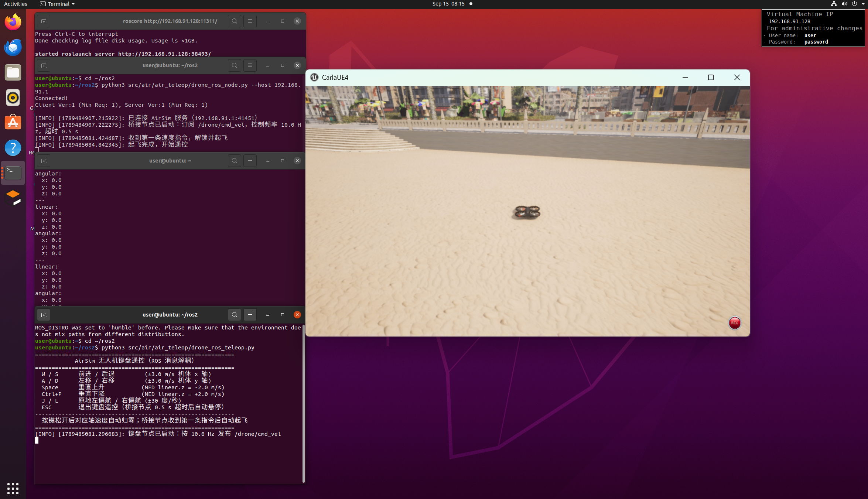
Task: Minimize the CarlaUE4 window
Action: coord(685,77)
